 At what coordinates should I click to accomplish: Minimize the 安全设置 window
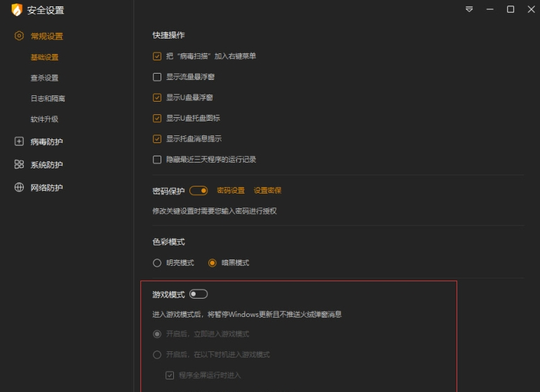(x=490, y=9)
